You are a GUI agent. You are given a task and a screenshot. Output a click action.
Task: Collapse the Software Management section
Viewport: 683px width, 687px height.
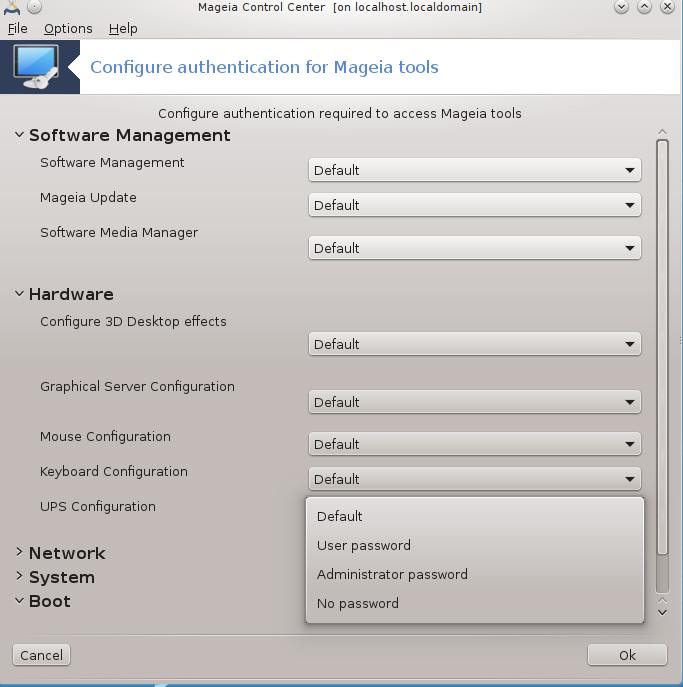pyautogui.click(x=19, y=135)
